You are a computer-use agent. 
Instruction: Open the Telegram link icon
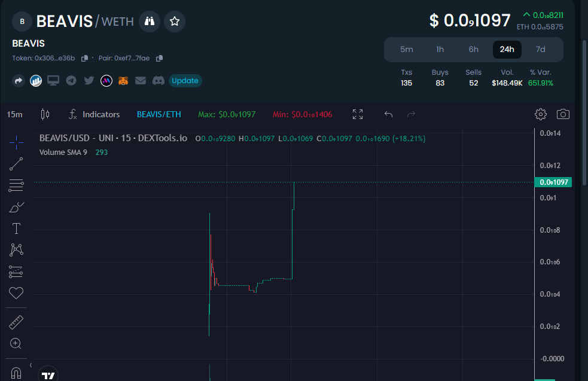click(71, 81)
